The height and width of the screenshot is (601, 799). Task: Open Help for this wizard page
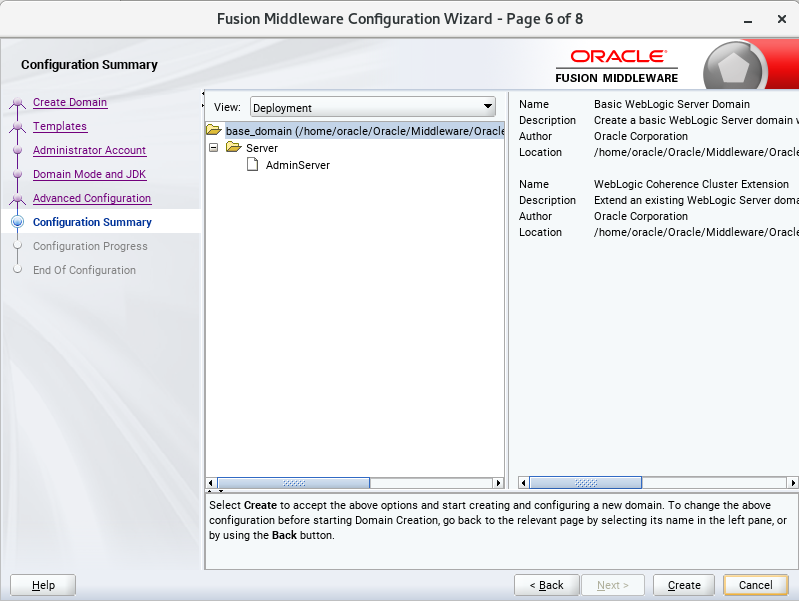tap(43, 585)
